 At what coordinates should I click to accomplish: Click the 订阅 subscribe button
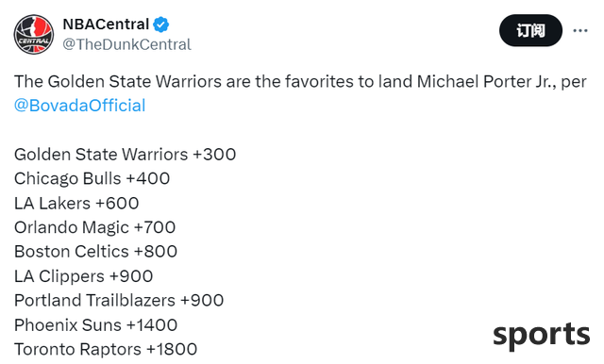[530, 30]
